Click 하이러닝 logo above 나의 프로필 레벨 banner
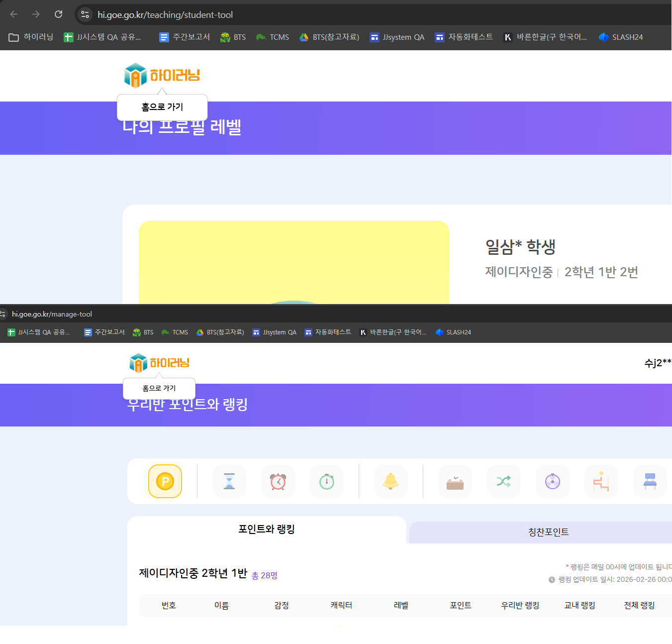This screenshot has height=644, width=672. (x=162, y=75)
